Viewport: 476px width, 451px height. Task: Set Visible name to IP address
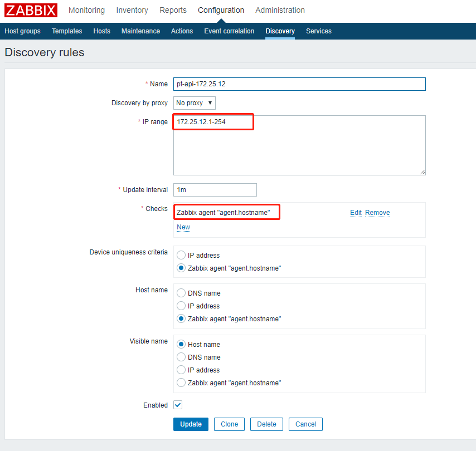point(181,370)
